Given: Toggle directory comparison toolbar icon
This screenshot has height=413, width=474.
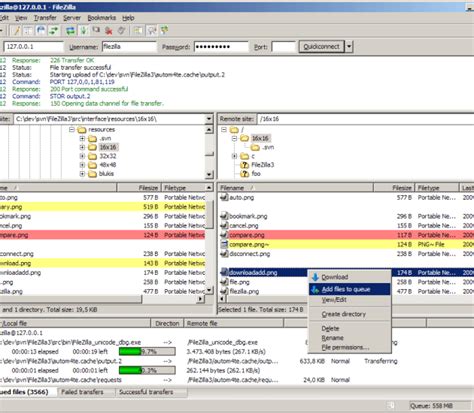Looking at the screenshot, I should 152,31.
